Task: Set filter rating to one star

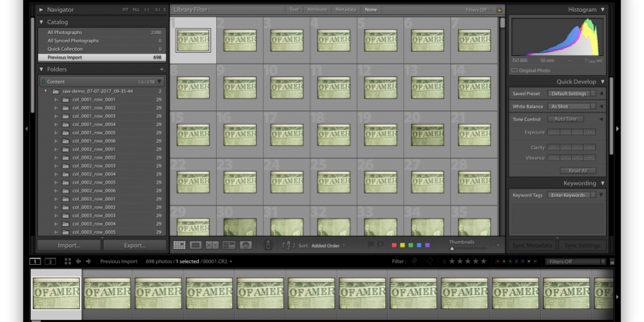Action: [x=452, y=261]
